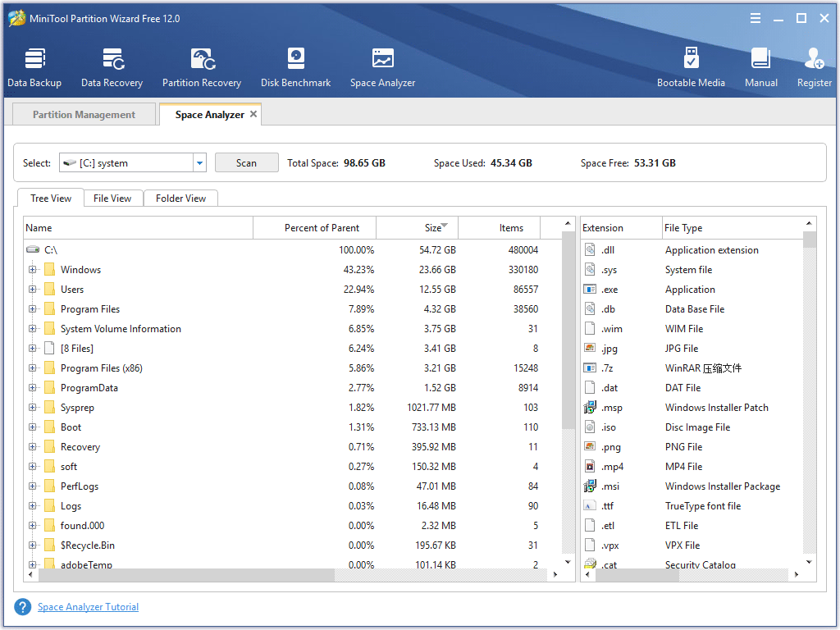
Task: Switch to File View tab
Action: pyautogui.click(x=112, y=199)
